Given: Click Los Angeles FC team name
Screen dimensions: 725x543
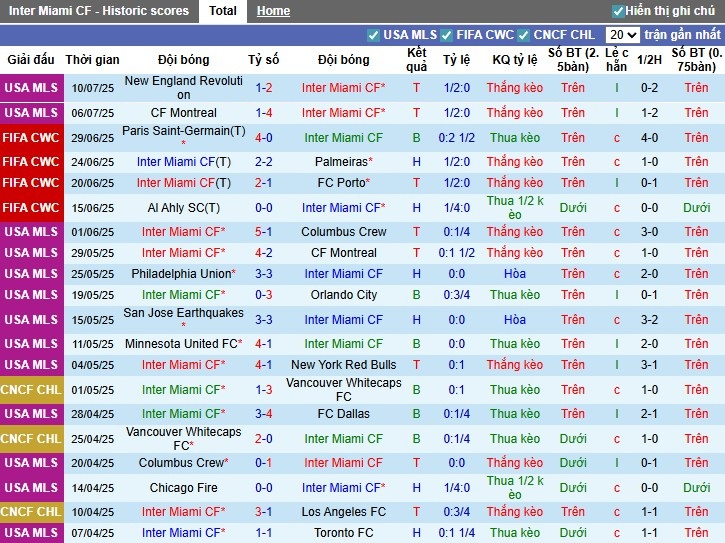Looking at the screenshot, I should pos(344,512).
